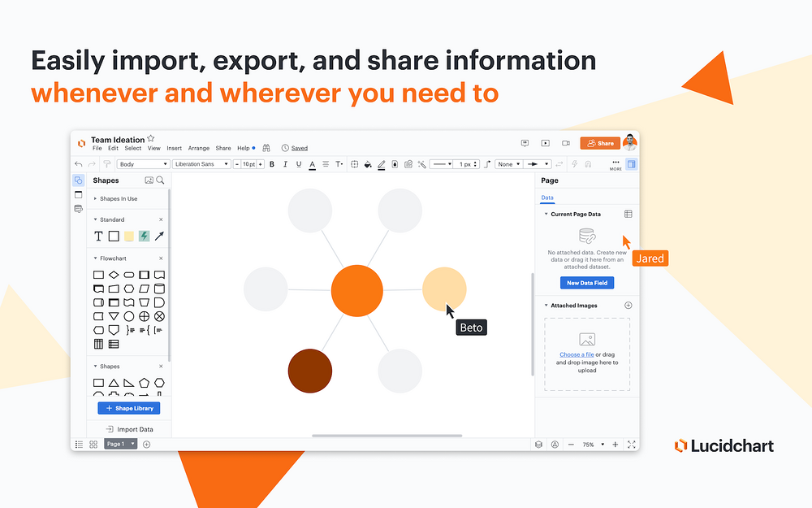The height and width of the screenshot is (508, 812).
Task: Open the Insert menu
Action: click(x=174, y=148)
